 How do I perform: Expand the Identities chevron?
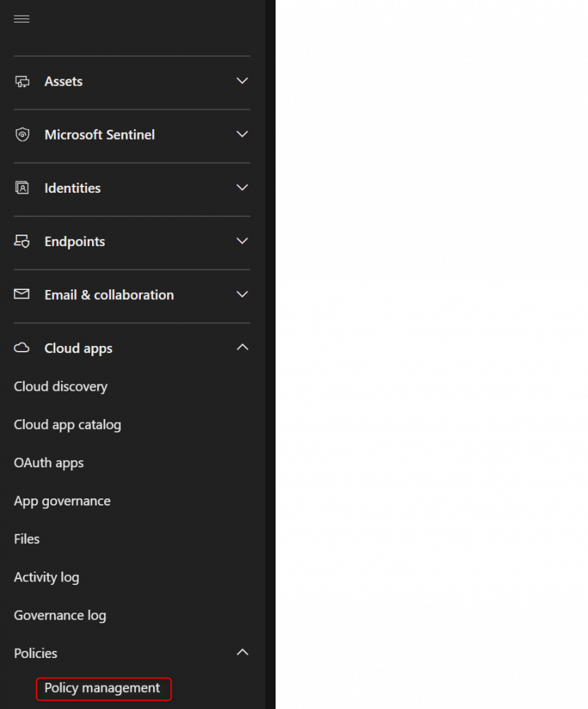click(242, 188)
